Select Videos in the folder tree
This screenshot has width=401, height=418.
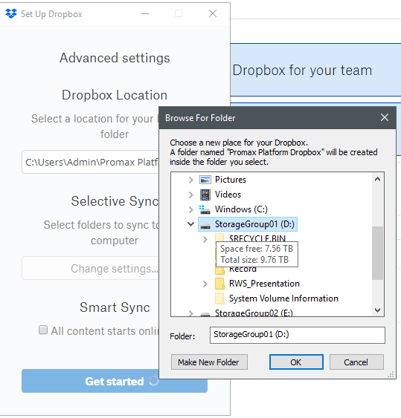pyautogui.click(x=228, y=194)
